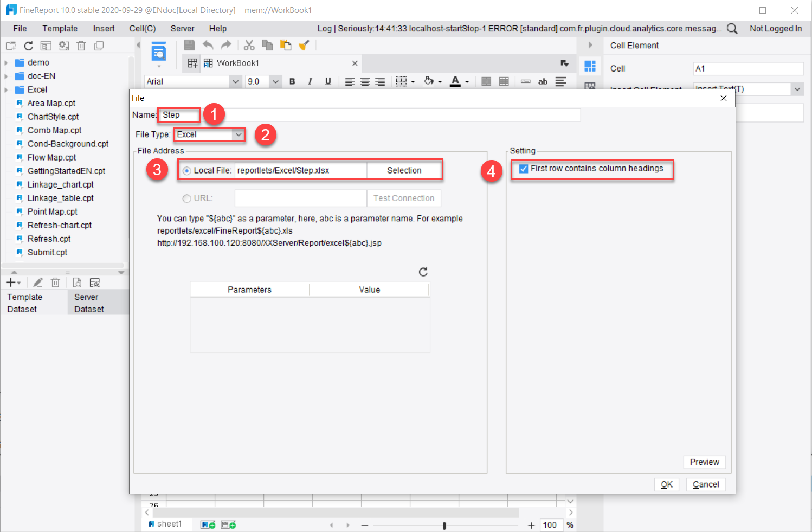Screen dimensions: 812x532
Task: Cut selection with the scissors icon
Action: pyautogui.click(x=249, y=45)
